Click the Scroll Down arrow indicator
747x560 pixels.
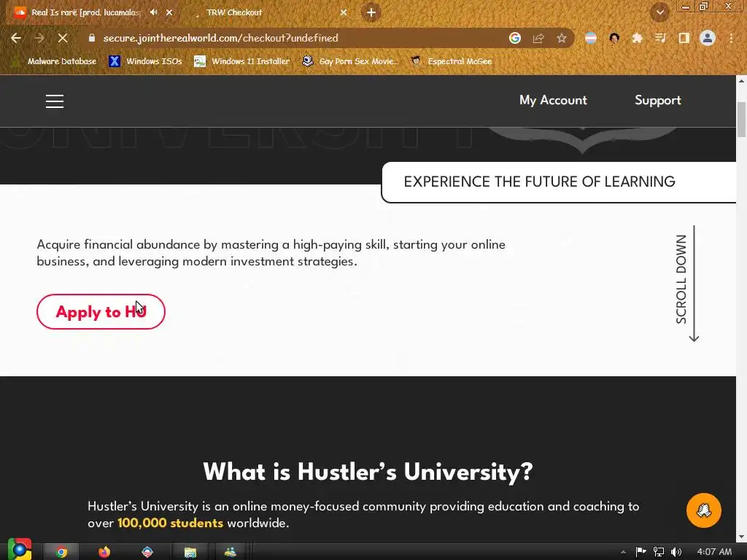(687, 284)
